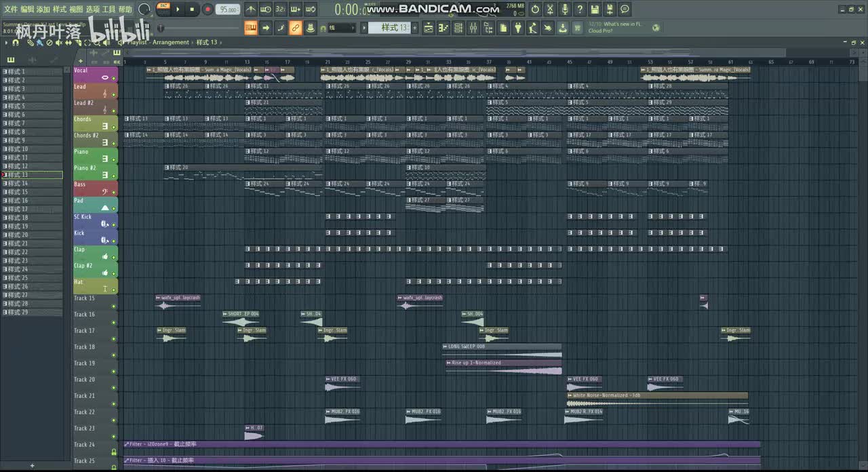
Task: Select 样式 20 in pattern list
Action: 32,235
